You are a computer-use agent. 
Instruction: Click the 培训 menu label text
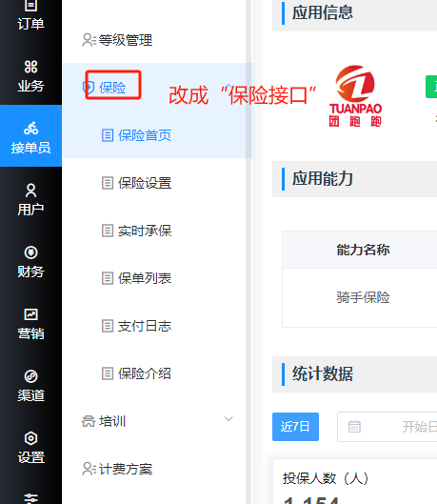click(x=112, y=421)
